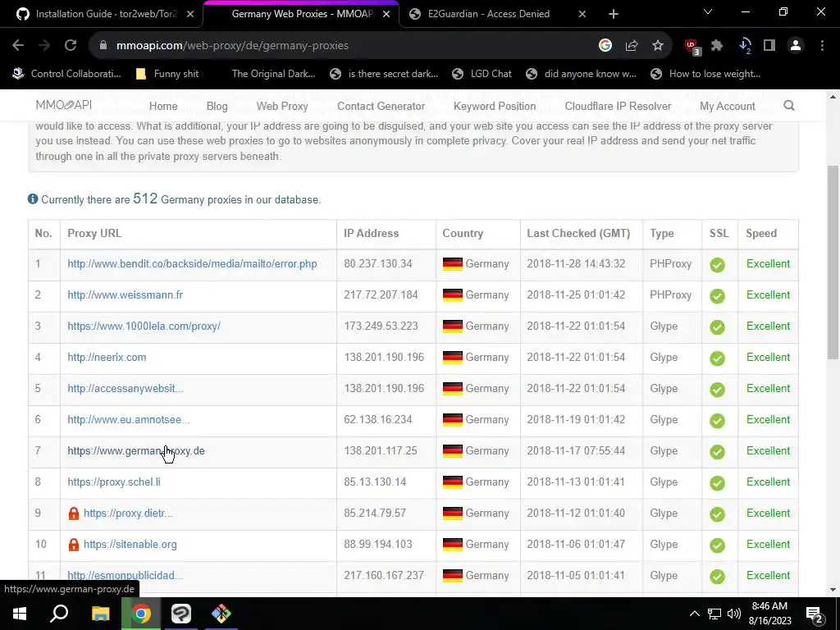
Task: Open the uBlock Origin extension icon
Action: point(692,47)
